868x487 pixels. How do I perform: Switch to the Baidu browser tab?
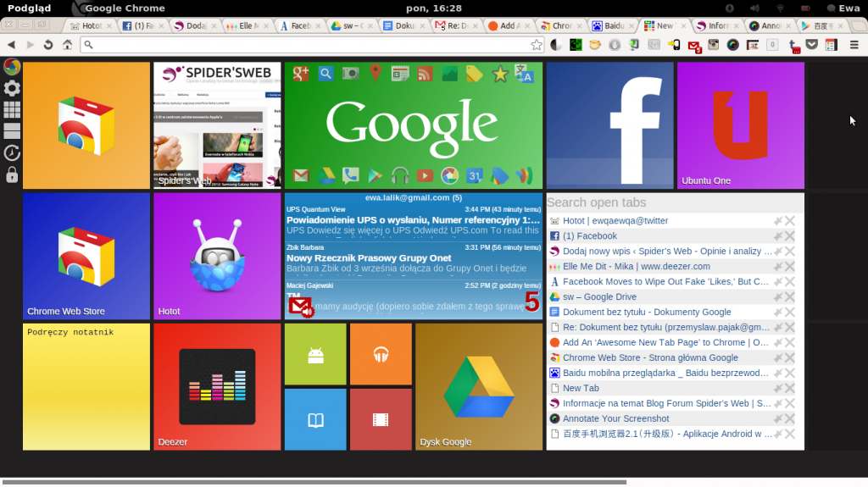point(613,25)
